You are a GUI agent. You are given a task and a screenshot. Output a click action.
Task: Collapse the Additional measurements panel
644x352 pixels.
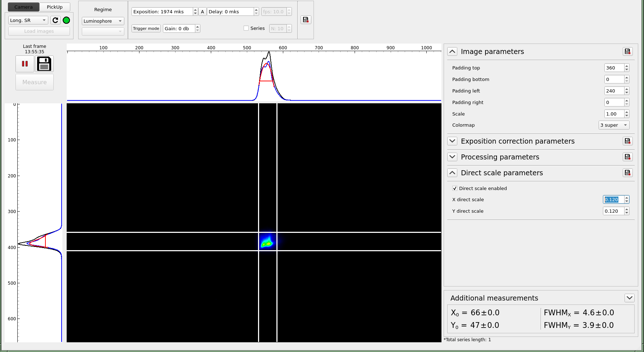click(629, 298)
